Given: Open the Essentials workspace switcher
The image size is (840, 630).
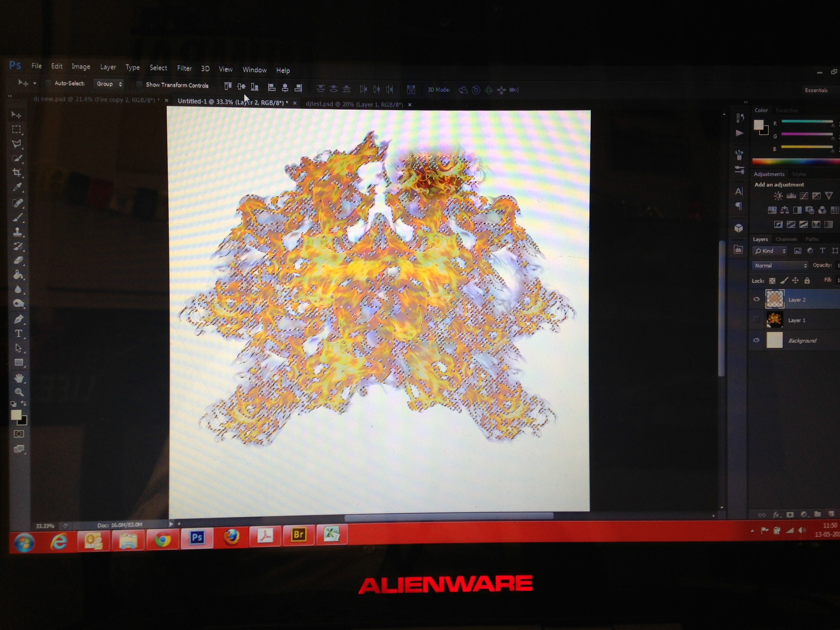Looking at the screenshot, I should (817, 90).
